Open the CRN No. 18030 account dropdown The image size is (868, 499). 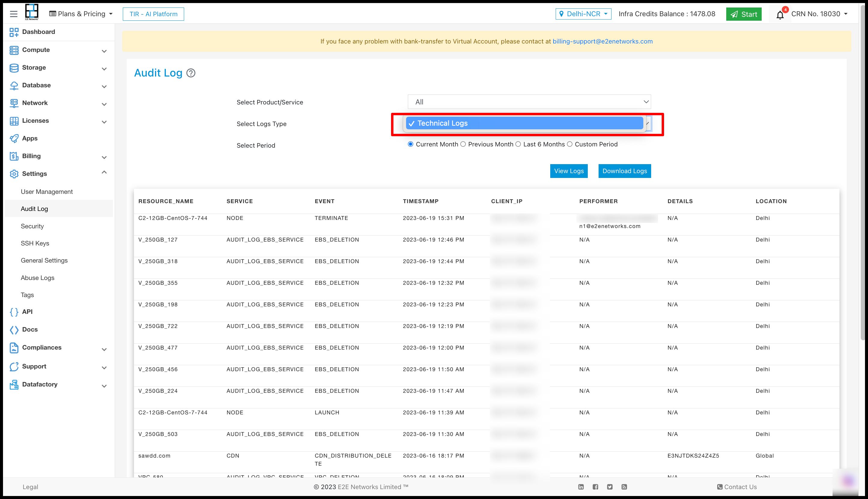[819, 14]
